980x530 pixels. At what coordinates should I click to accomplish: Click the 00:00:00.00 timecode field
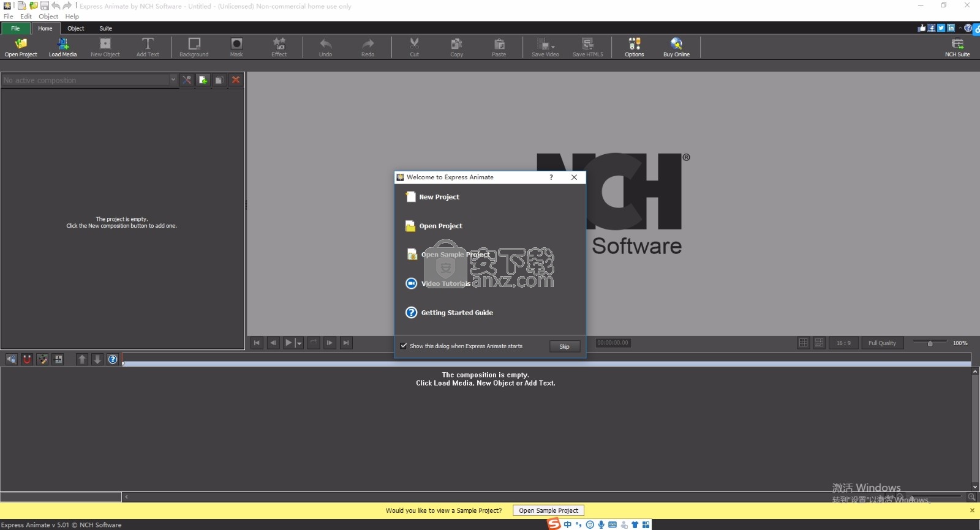click(613, 343)
